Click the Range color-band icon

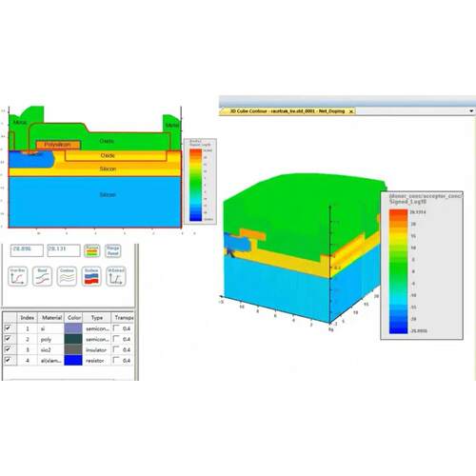click(92, 250)
